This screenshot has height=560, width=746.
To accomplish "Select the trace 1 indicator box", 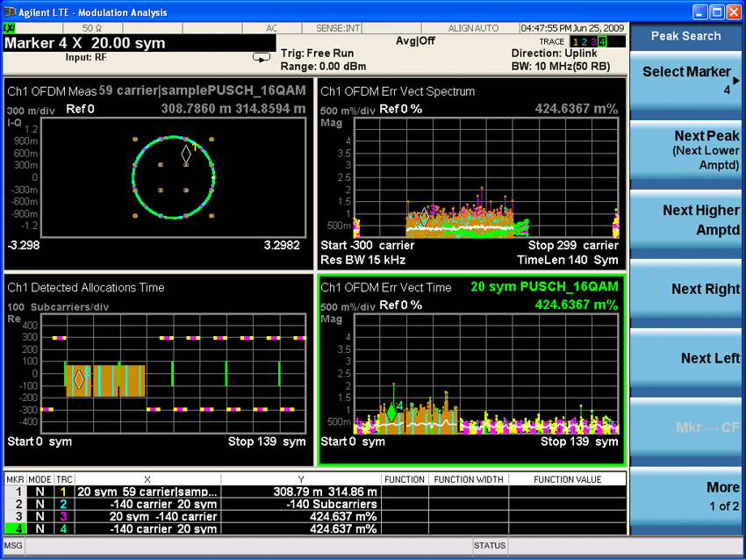I will [x=576, y=41].
